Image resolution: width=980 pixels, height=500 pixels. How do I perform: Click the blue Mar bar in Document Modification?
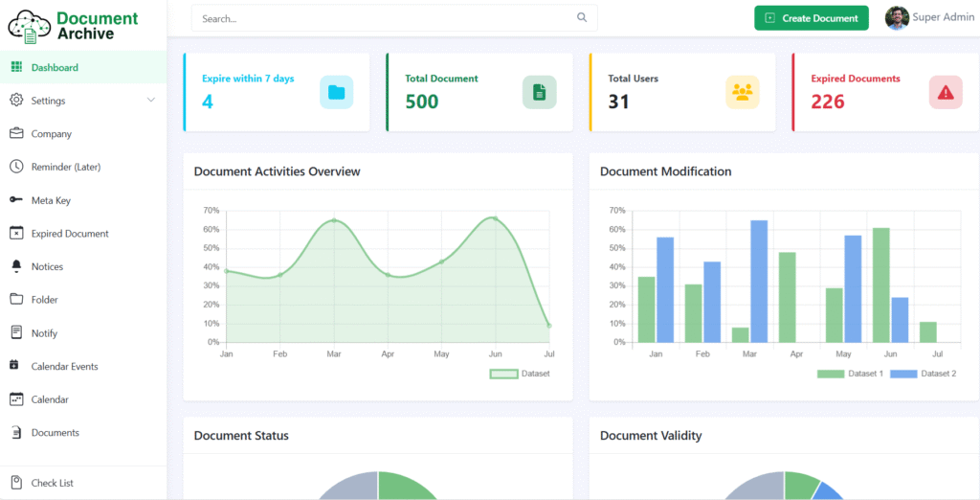(759, 281)
